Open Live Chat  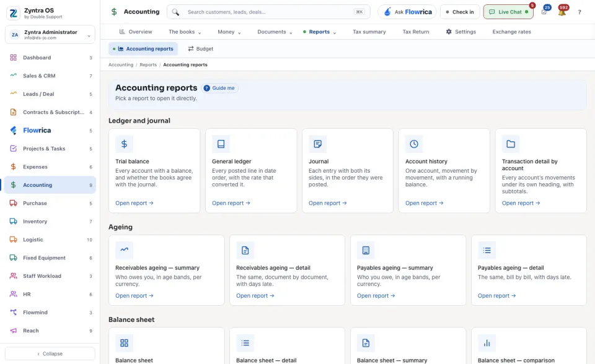click(508, 12)
